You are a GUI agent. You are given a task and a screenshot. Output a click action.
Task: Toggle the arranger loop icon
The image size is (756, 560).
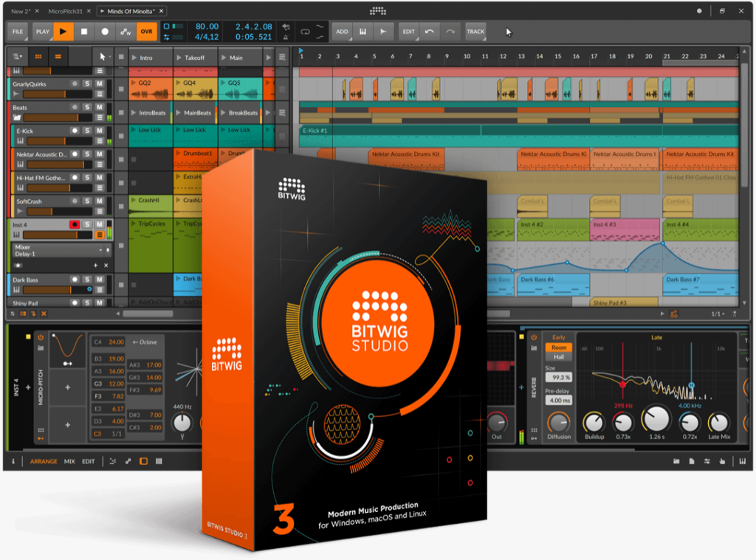click(305, 32)
